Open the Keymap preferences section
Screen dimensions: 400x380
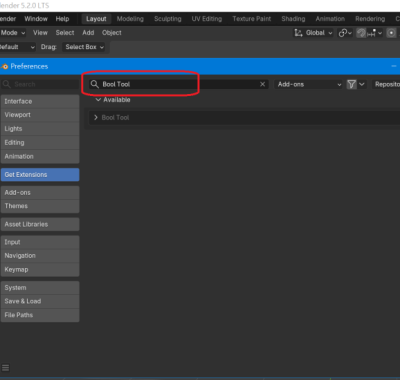(40, 270)
